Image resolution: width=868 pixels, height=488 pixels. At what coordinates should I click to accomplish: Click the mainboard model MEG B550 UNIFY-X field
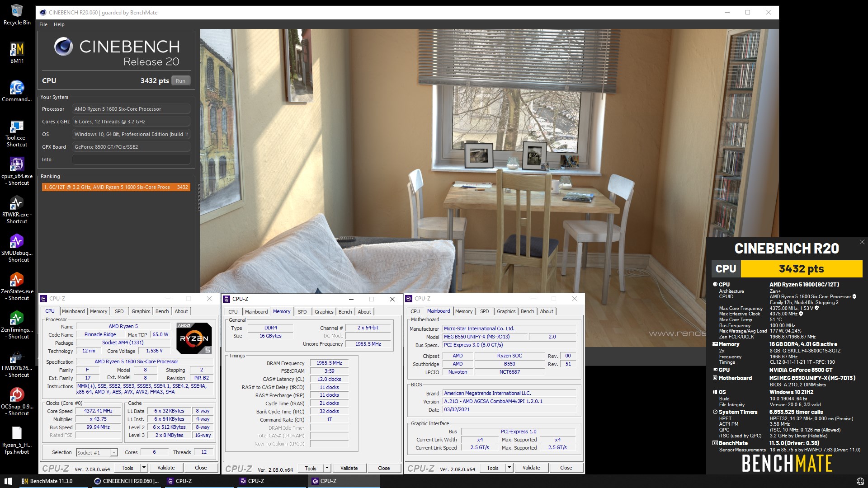485,337
